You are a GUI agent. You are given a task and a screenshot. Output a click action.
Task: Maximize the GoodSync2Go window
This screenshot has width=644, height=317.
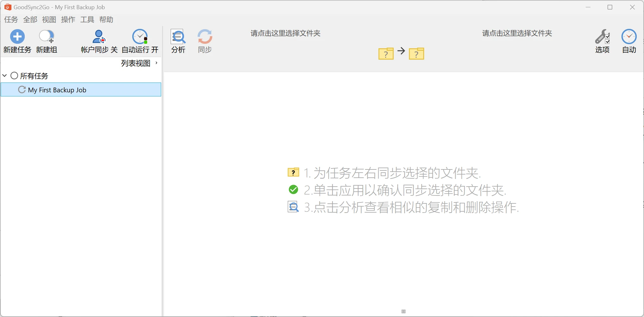pos(610,7)
